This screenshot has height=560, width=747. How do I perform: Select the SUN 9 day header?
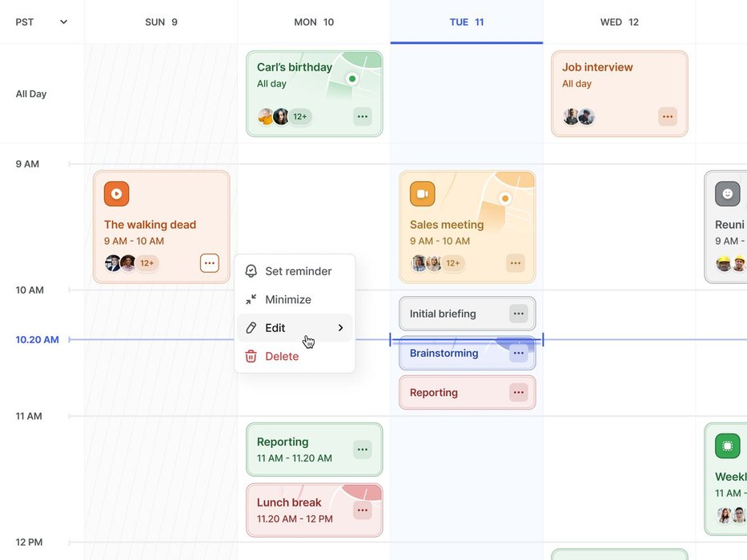pyautogui.click(x=161, y=22)
